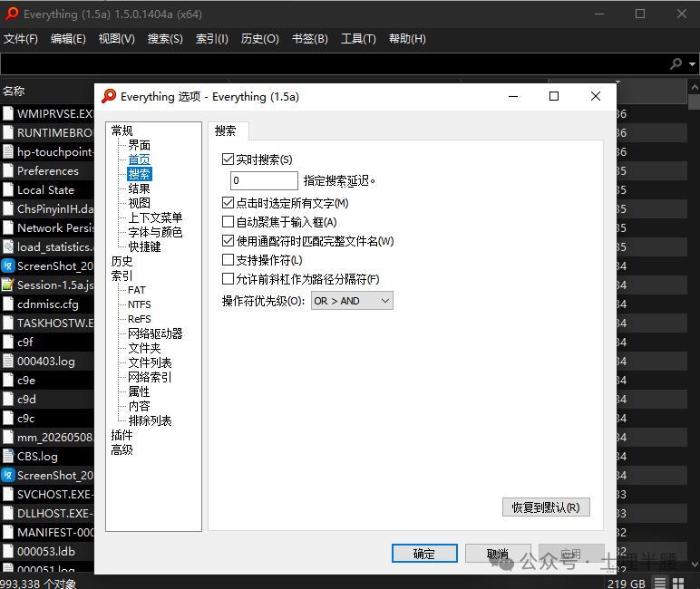Click the 000053.ldb file icon
This screenshot has height=589, width=700.
(8, 551)
